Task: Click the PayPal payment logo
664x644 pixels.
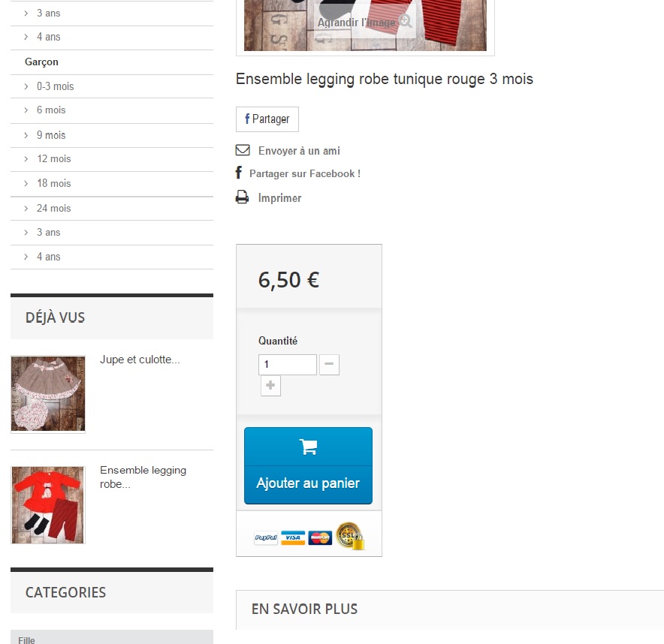Action: point(266,537)
